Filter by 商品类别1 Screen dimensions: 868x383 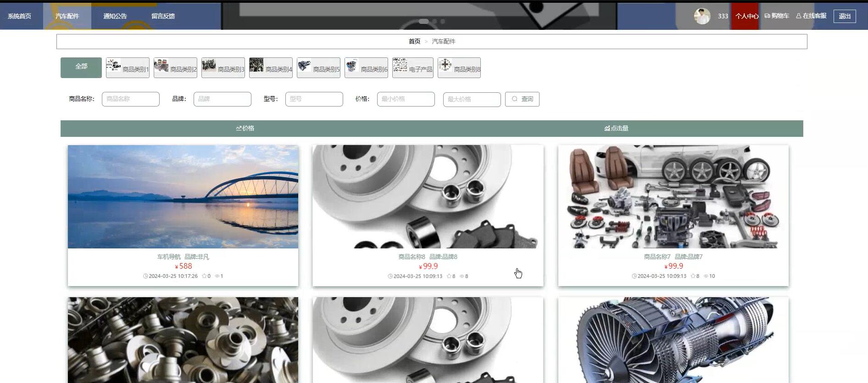pyautogui.click(x=128, y=68)
